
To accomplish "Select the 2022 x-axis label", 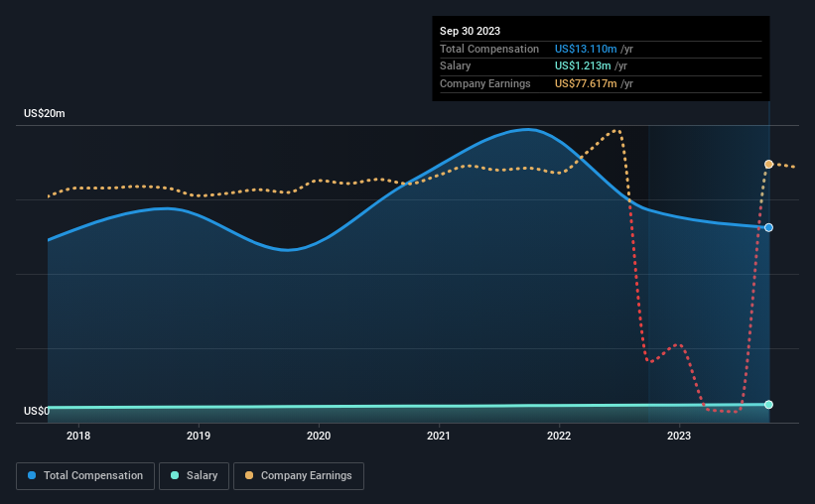I will click(x=559, y=436).
